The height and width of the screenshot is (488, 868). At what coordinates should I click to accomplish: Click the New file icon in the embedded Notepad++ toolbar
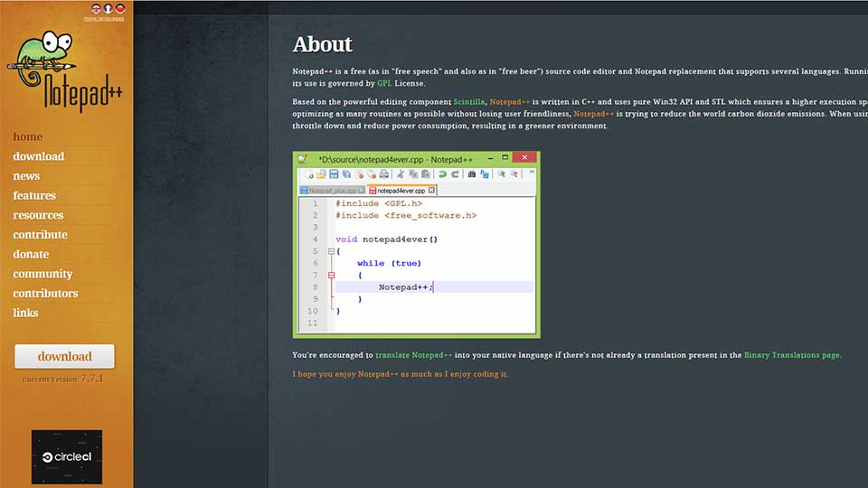coord(309,174)
